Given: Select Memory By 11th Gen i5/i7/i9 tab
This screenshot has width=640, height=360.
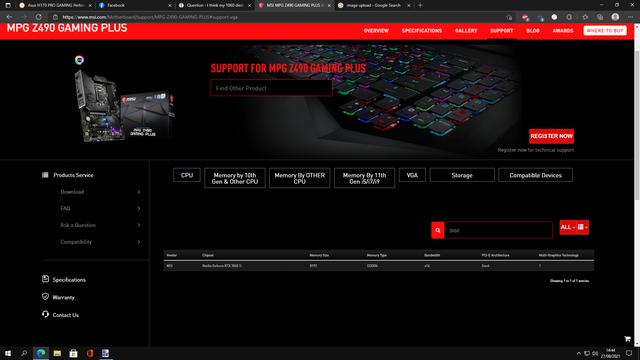Looking at the screenshot, I should coord(364,178).
